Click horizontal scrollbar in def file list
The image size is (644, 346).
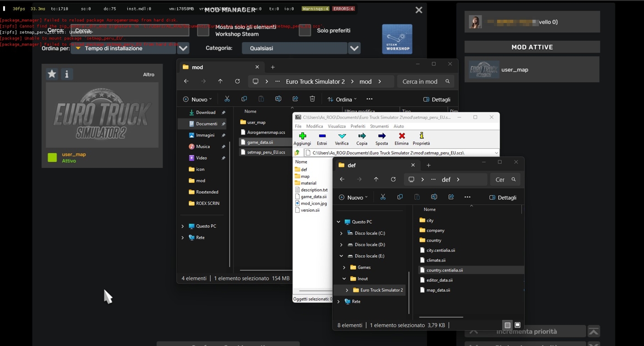point(441,317)
